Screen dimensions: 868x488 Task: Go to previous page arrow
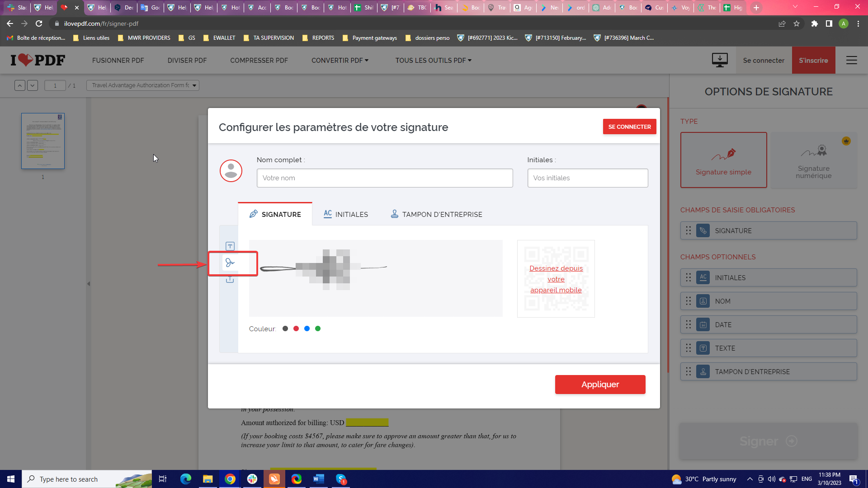(x=20, y=85)
